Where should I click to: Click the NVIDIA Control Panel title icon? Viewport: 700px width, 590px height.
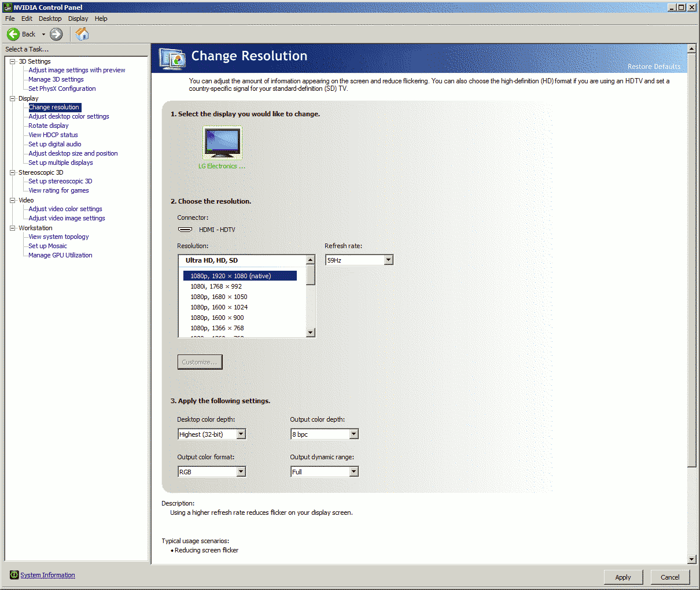[8, 7]
